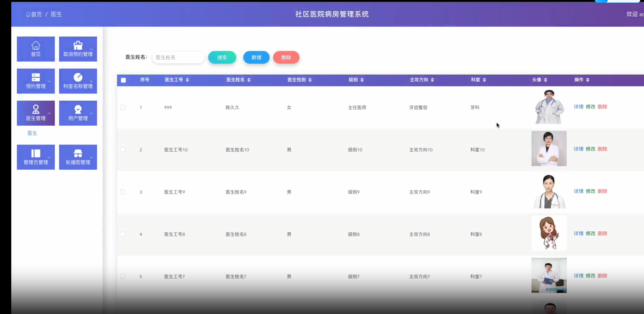Screen dimensions: 644x314
Task: Click the green 搜索 button
Action: 222,57
